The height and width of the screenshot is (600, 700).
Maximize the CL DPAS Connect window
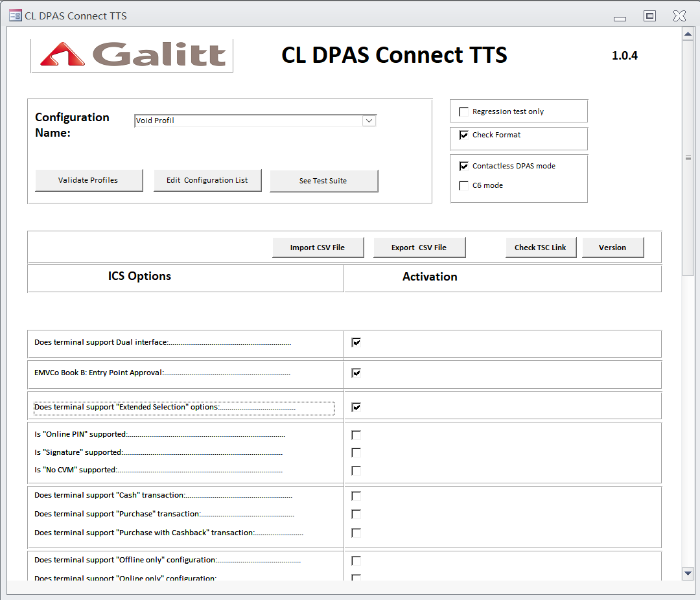[649, 16]
